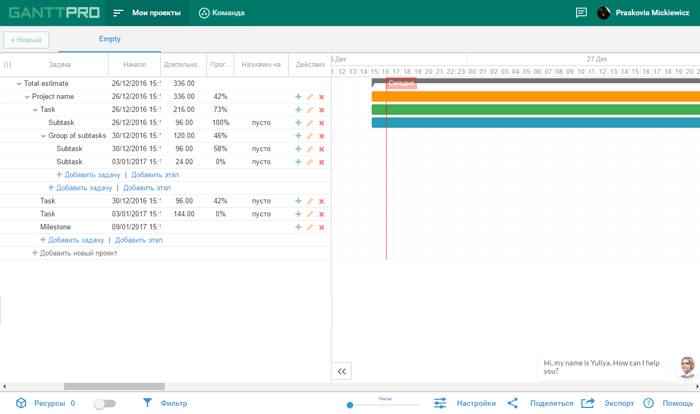Edit the 0% Subtask 24.00 row
Screen dimensions: 700x414
[310, 162]
